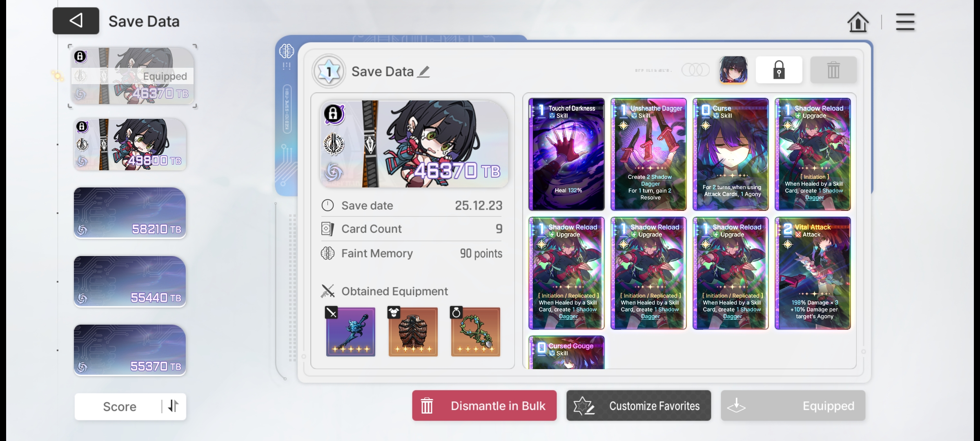980x441 pixels.
Task: Click the character portrait avatar
Action: click(733, 70)
